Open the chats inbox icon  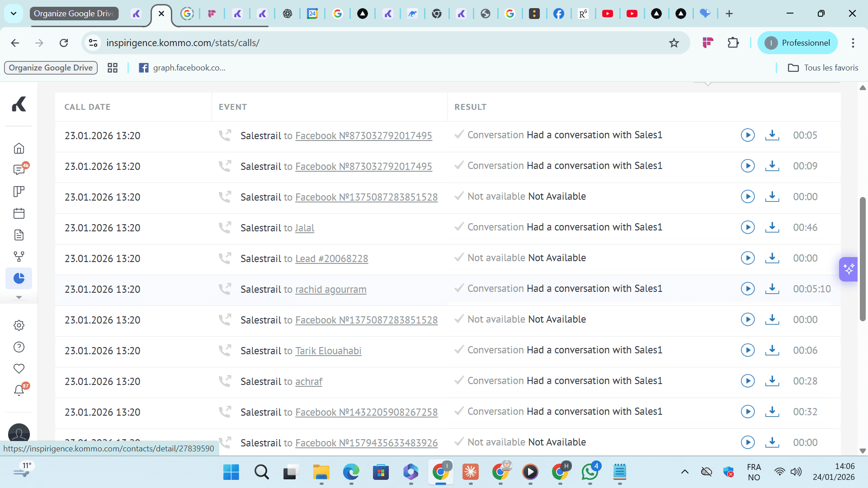[19, 170]
